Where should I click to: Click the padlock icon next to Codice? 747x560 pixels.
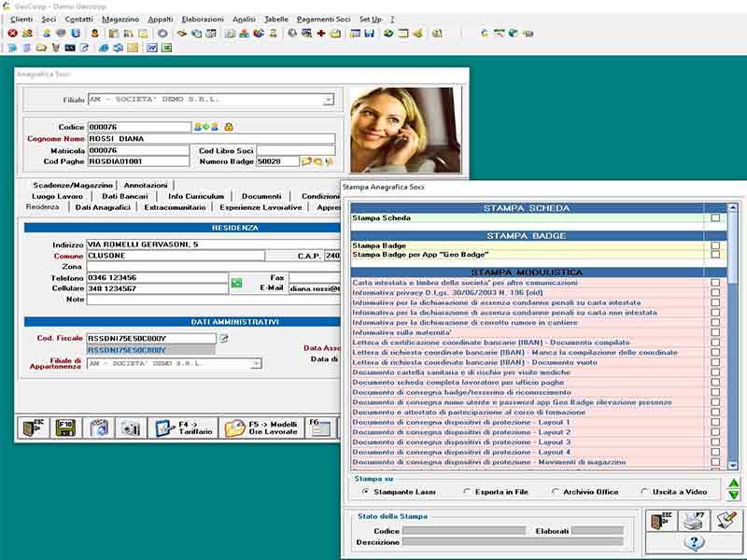(228, 127)
